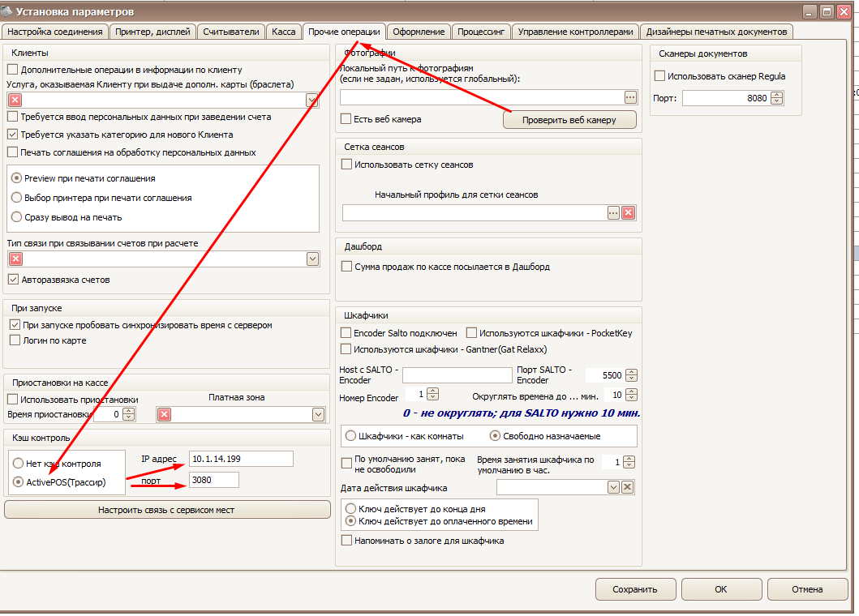Open the paid zone dropdown
The image size is (859, 616).
(x=318, y=414)
